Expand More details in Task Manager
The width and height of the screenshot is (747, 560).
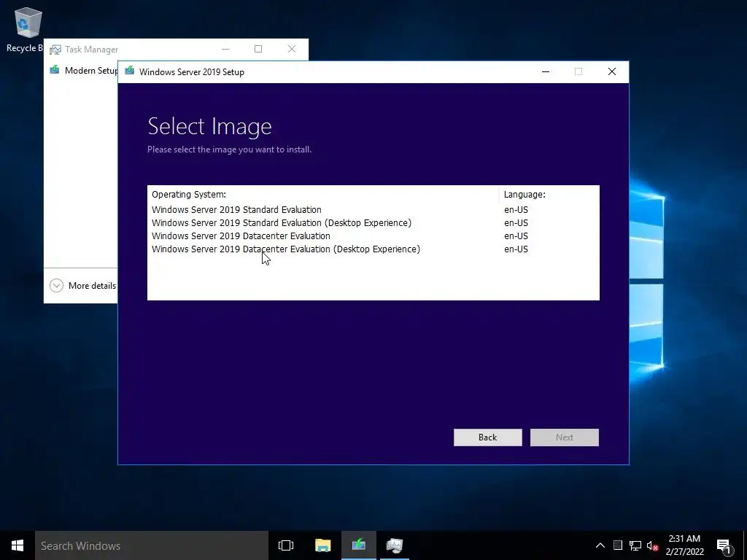[x=83, y=285]
